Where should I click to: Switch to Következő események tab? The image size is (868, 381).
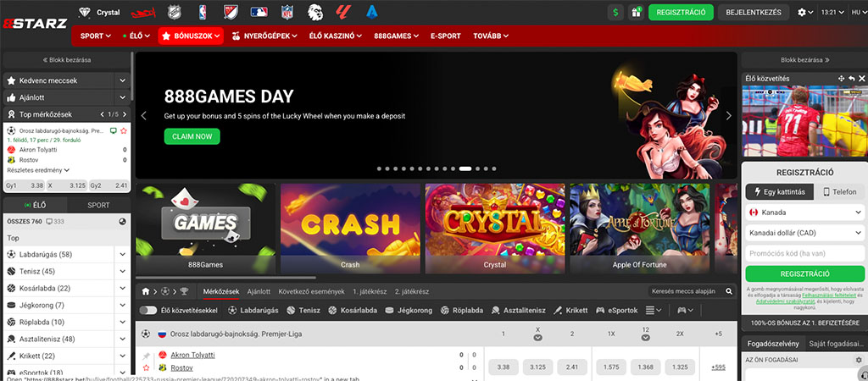point(311,291)
